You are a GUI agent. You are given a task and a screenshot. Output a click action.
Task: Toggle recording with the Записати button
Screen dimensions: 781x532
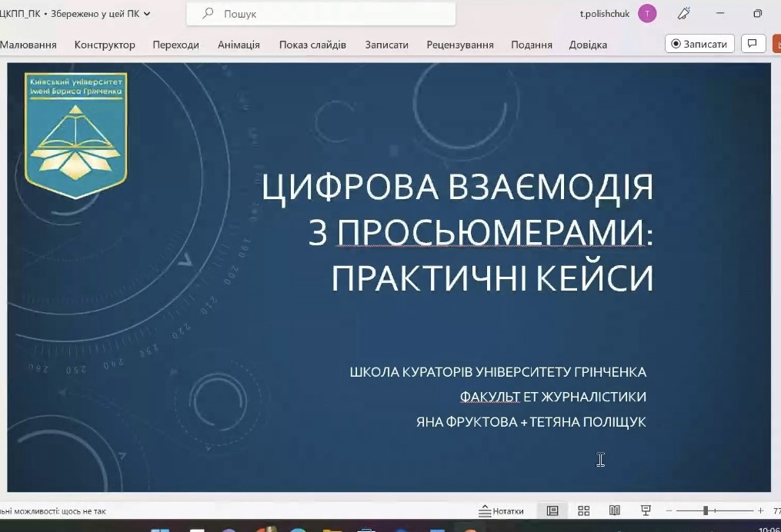pyautogui.click(x=699, y=43)
